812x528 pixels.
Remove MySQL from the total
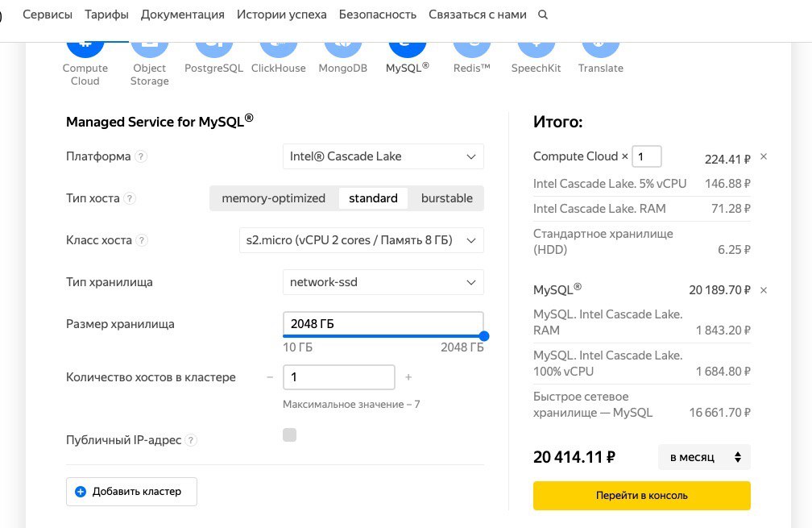tap(764, 290)
